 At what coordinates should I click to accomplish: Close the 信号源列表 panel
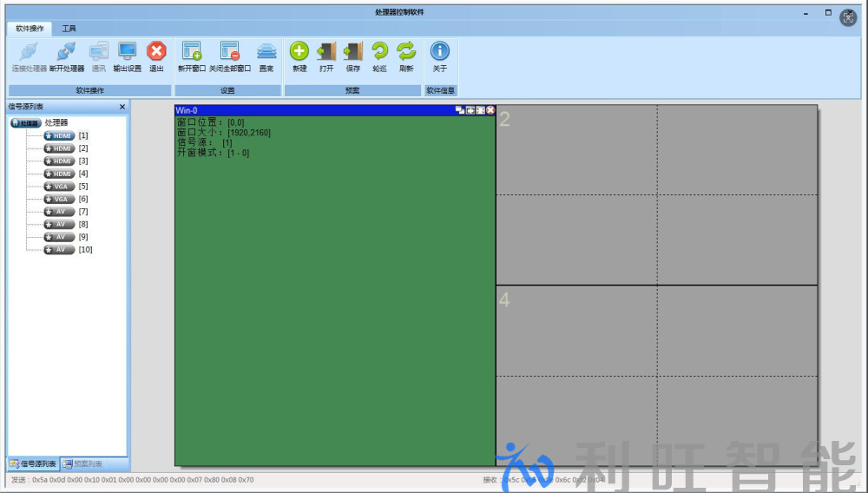(122, 107)
